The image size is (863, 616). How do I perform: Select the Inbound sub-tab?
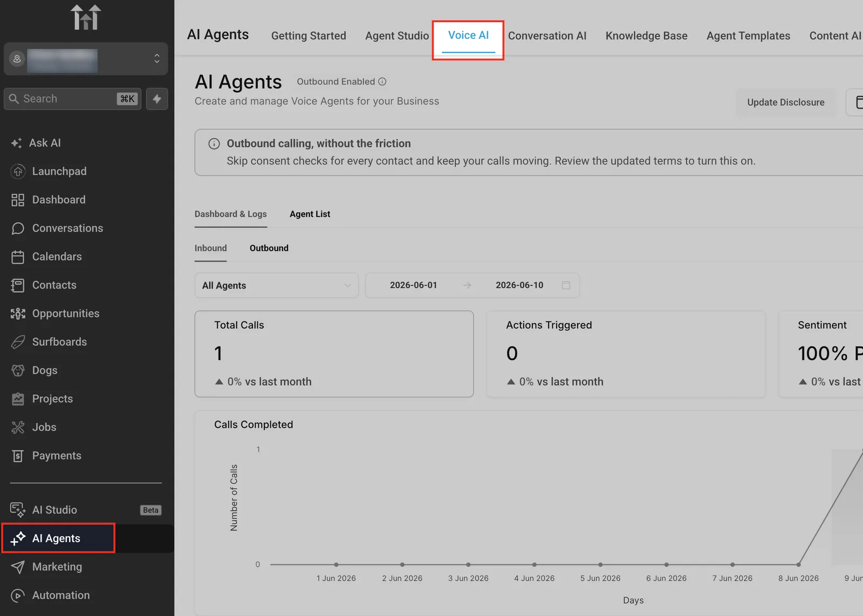click(x=211, y=248)
